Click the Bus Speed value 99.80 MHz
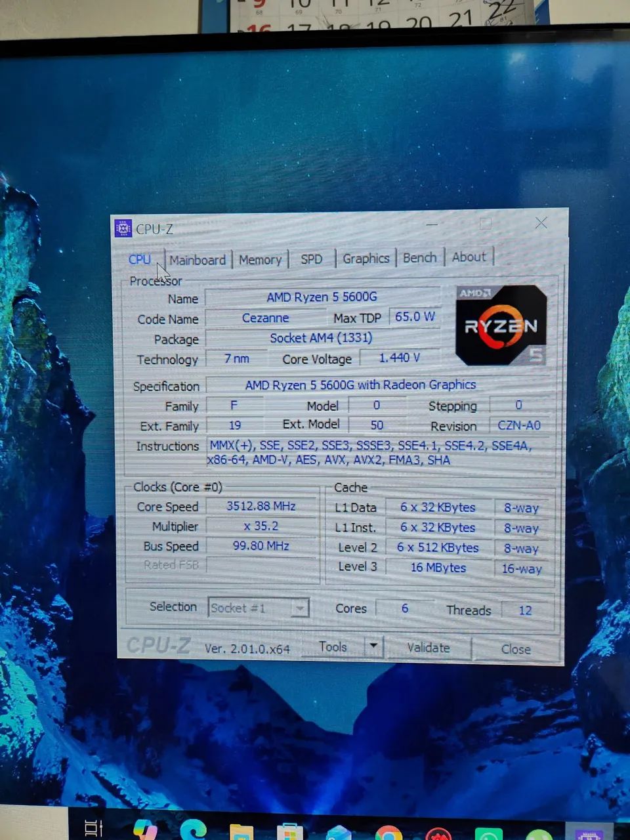Screen dimensions: 630x840 point(261,545)
